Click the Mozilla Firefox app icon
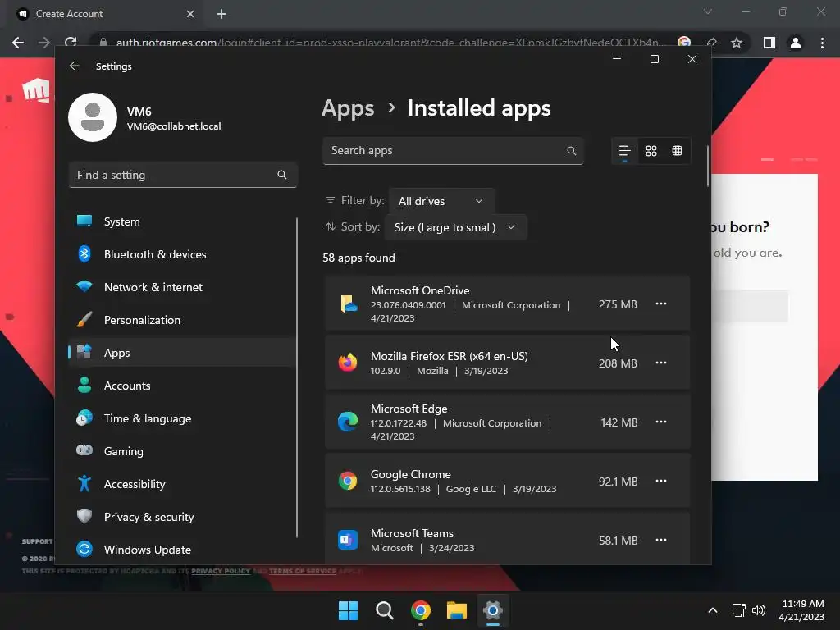 click(348, 363)
